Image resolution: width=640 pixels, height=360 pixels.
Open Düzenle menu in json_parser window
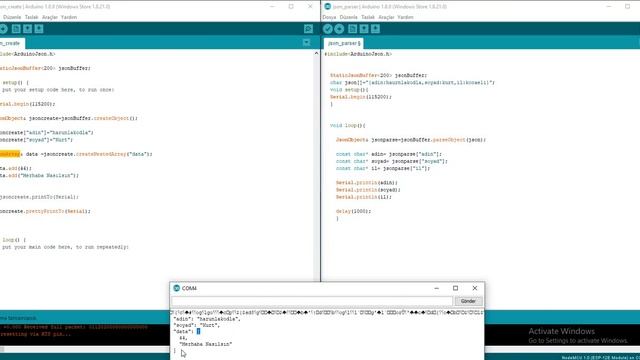tap(348, 17)
